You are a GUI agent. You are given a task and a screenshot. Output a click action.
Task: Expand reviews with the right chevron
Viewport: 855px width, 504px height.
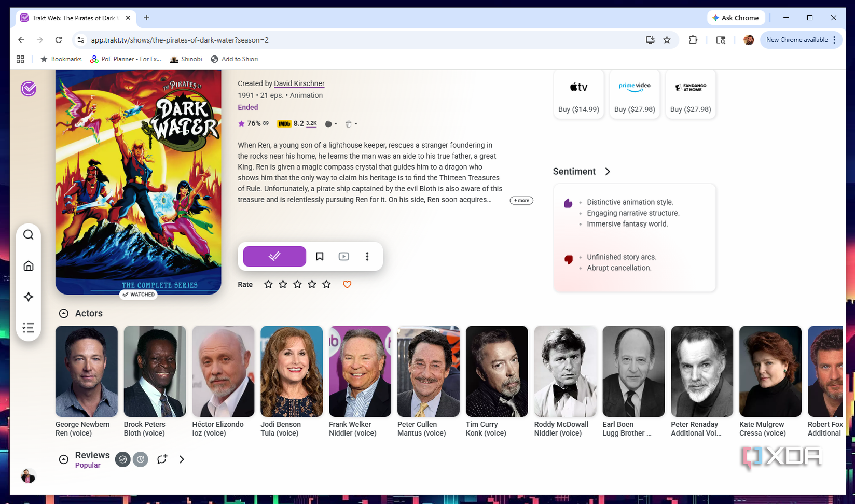coord(182,459)
